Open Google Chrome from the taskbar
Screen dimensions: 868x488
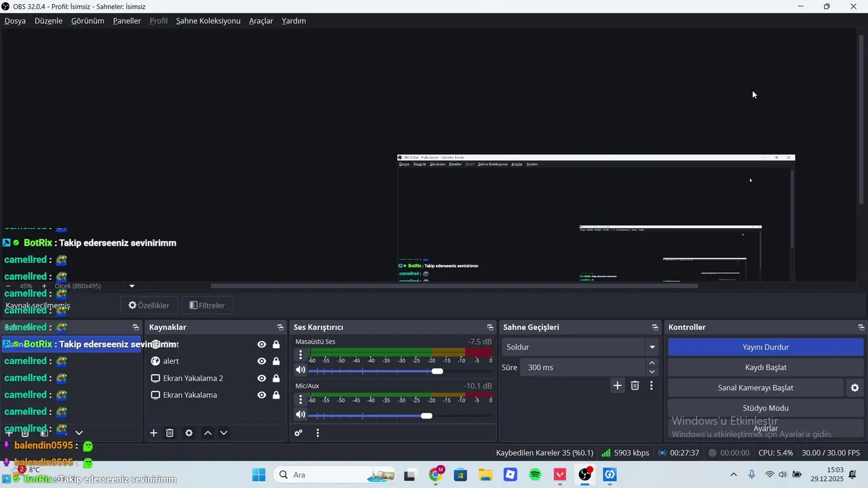coord(436,474)
